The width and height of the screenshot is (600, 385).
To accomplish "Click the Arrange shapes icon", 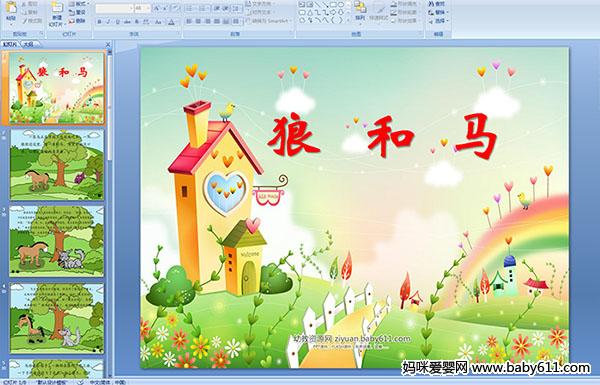I will point(360,11).
